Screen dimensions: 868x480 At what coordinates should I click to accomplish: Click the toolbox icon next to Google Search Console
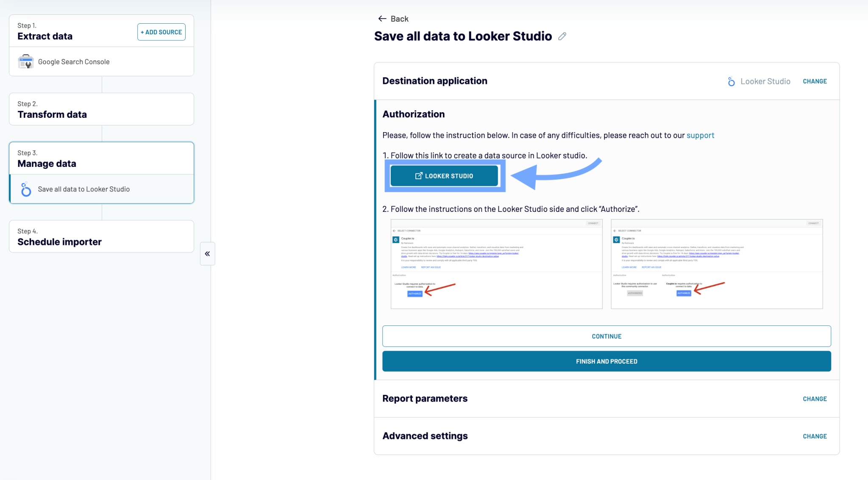(x=26, y=61)
